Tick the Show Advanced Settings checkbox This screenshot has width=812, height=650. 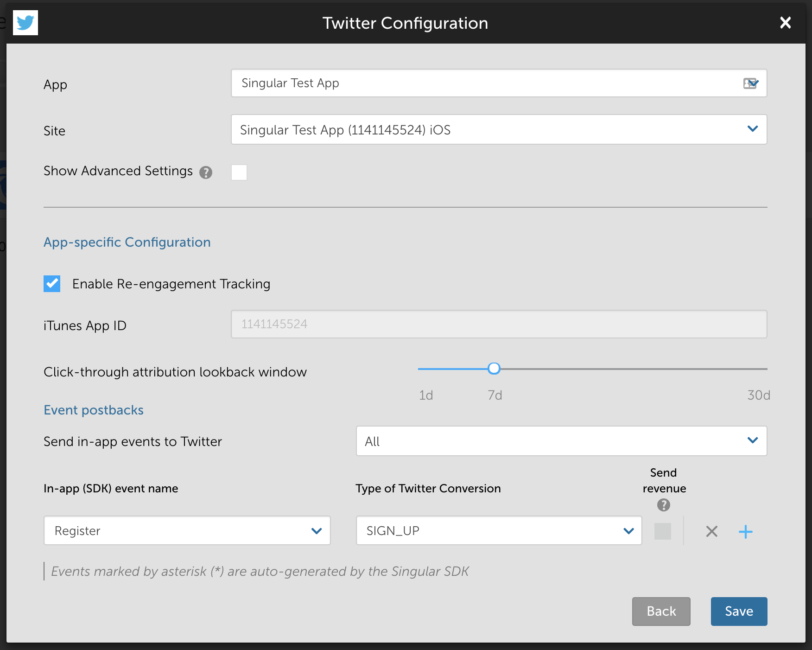239,172
